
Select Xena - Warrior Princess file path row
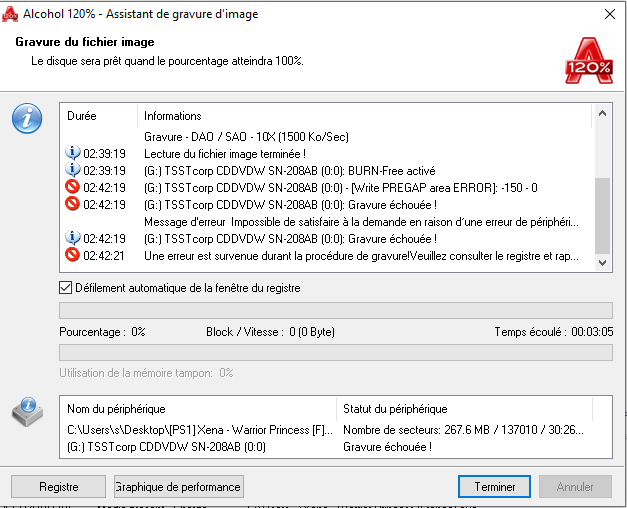coord(200,430)
